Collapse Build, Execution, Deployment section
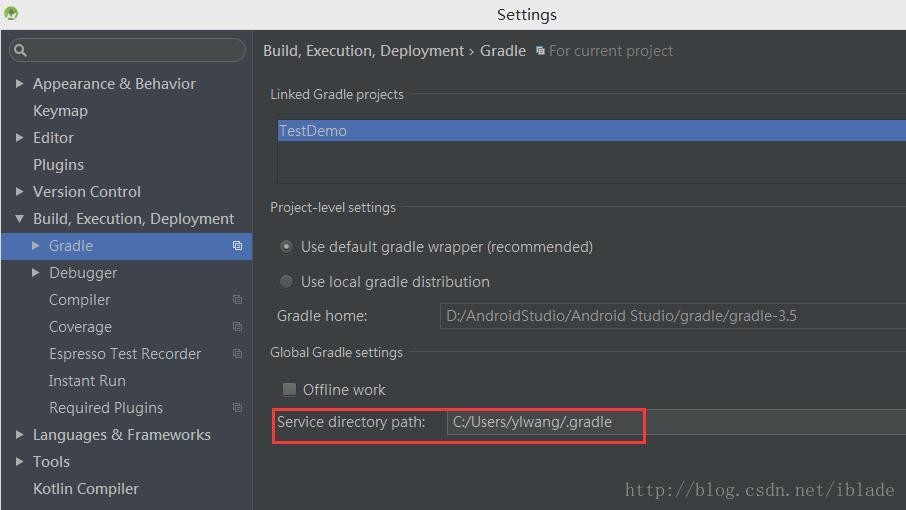Screen dimensions: 906x510 pos(19,219)
